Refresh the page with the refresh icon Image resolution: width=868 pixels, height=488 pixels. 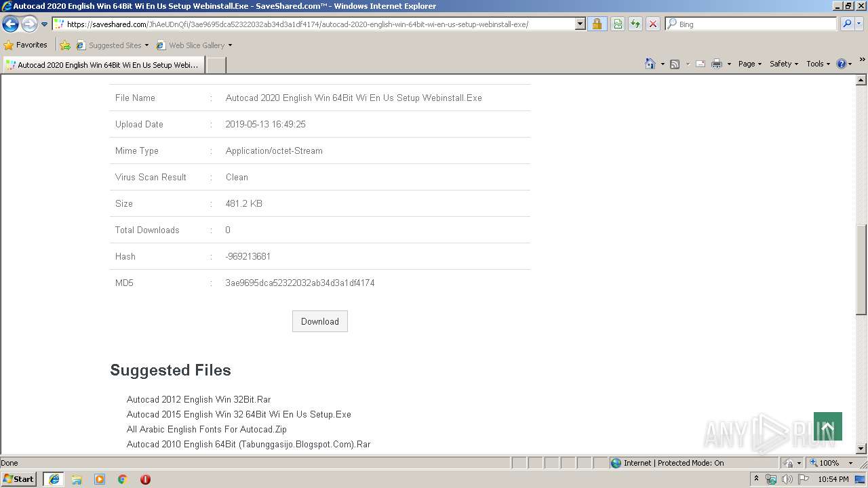coord(635,24)
